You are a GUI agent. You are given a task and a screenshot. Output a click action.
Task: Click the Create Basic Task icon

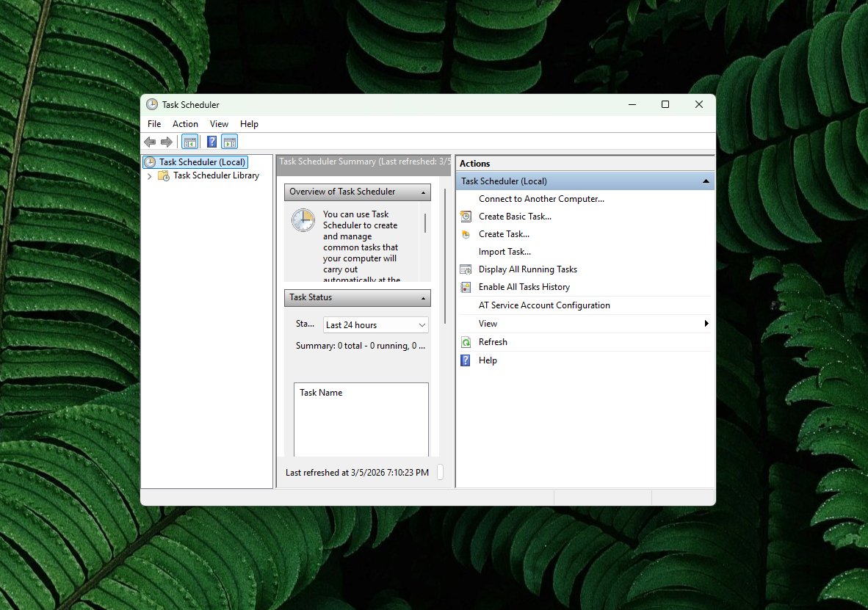pyautogui.click(x=466, y=217)
